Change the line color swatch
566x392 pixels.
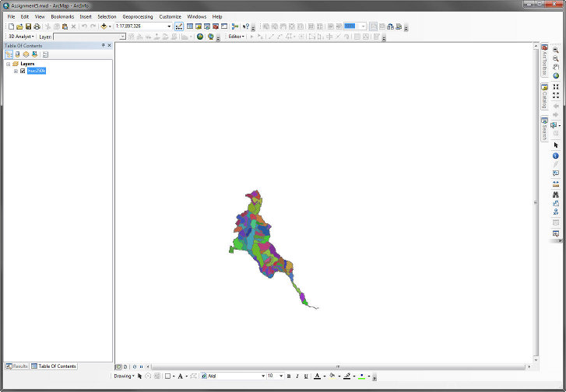(347, 376)
